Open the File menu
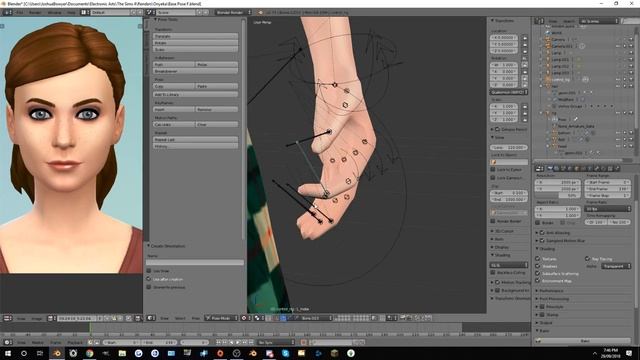This screenshot has width=640, height=360. coord(19,13)
